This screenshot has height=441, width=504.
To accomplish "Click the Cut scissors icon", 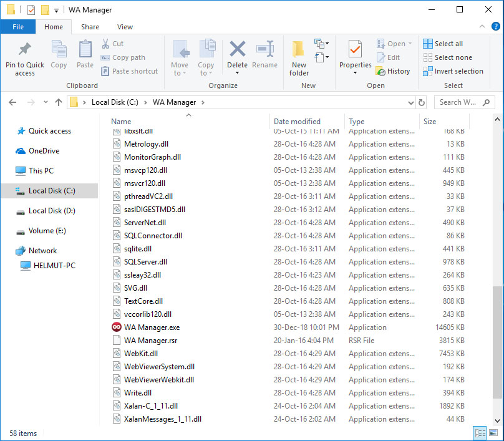I will (105, 44).
